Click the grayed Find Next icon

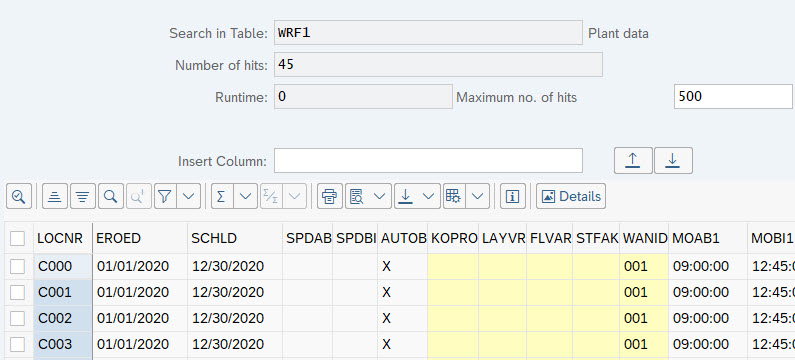(138, 196)
